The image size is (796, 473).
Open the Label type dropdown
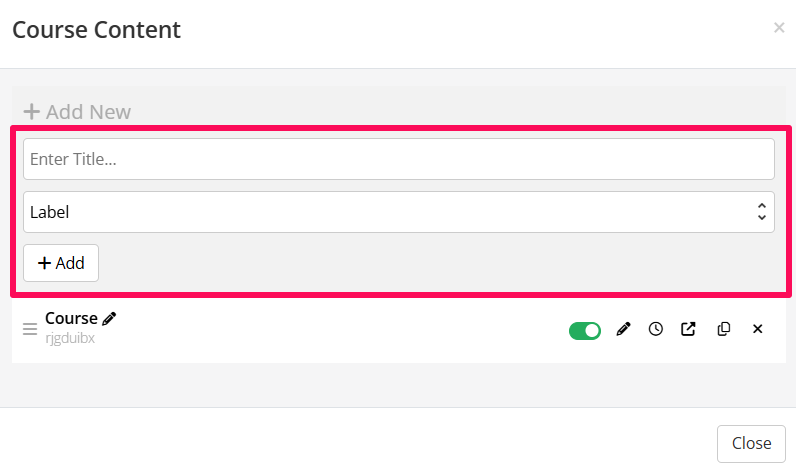tap(398, 212)
